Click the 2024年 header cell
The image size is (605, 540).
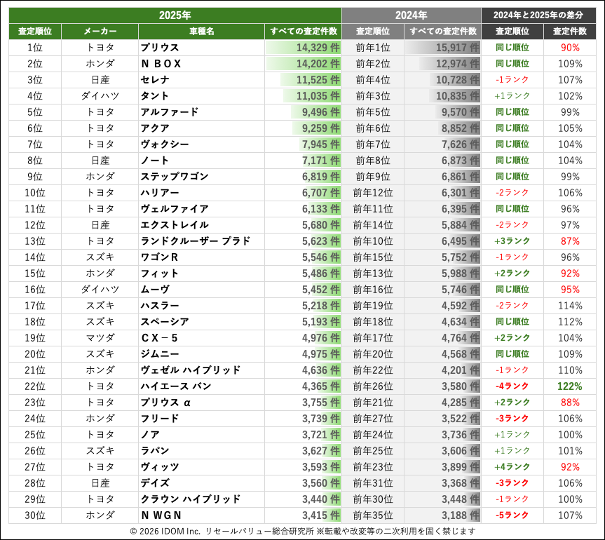(410, 16)
